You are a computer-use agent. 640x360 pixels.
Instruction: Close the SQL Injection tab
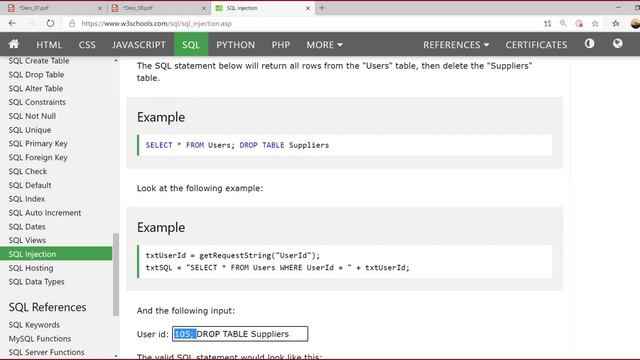(308, 8)
